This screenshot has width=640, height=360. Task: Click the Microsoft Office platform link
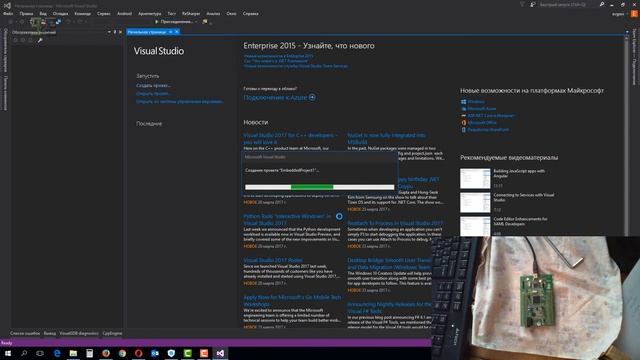pyautogui.click(x=482, y=122)
